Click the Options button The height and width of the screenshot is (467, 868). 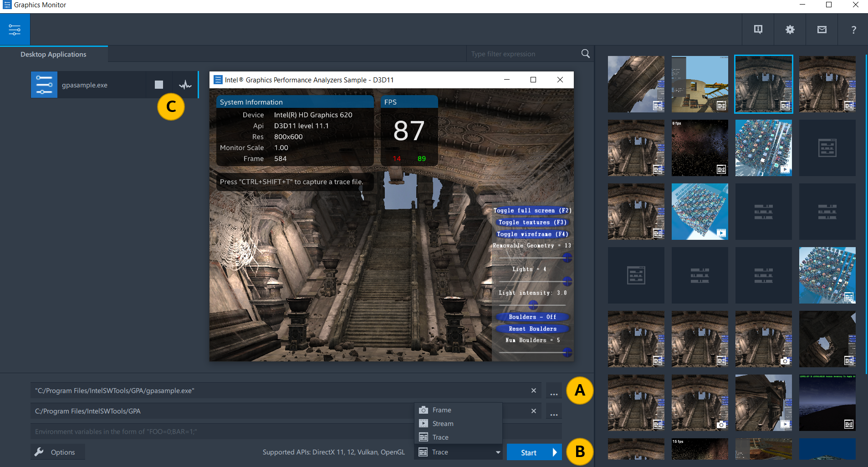click(58, 452)
